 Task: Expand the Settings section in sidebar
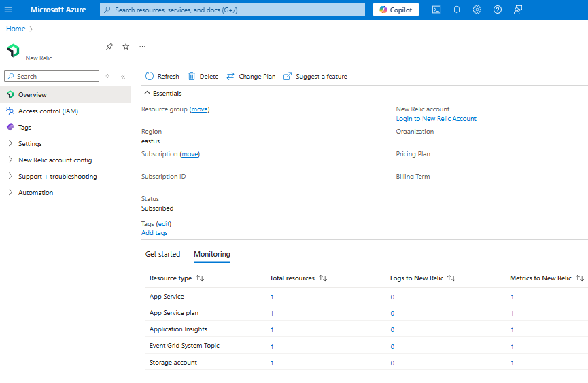(30, 144)
